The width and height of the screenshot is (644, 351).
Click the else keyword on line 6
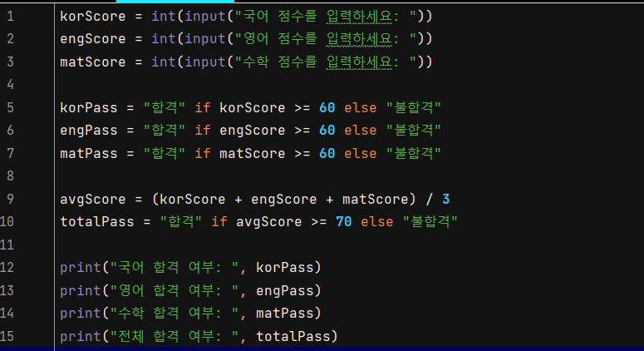(360, 131)
